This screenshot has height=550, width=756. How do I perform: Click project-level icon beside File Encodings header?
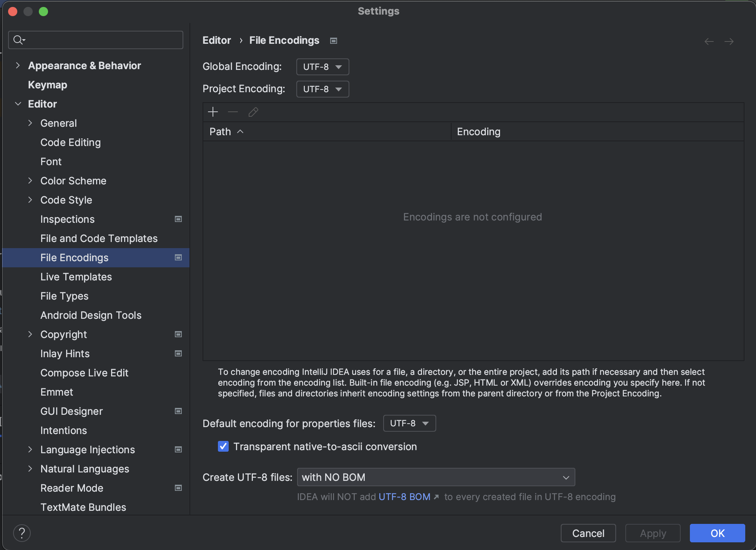[x=334, y=41]
